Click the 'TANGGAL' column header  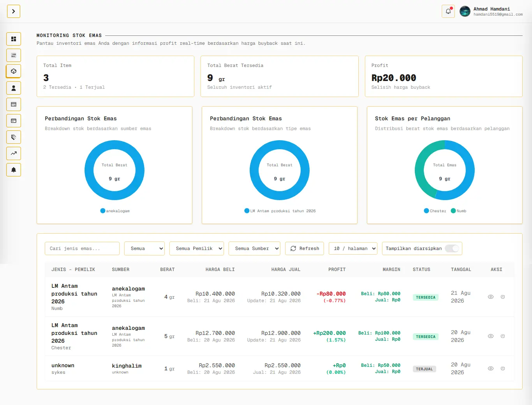coord(461,269)
